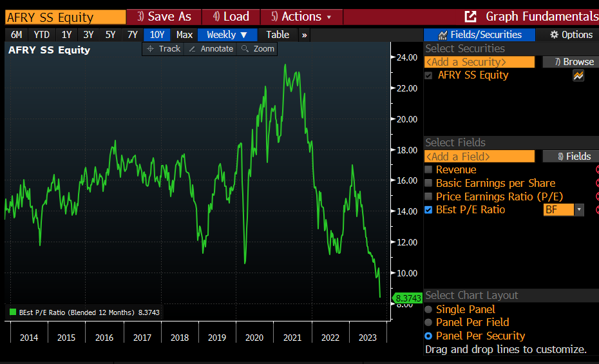Click the Annotate pencil tool
Viewport: 599px width, 364px height.
tap(211, 49)
